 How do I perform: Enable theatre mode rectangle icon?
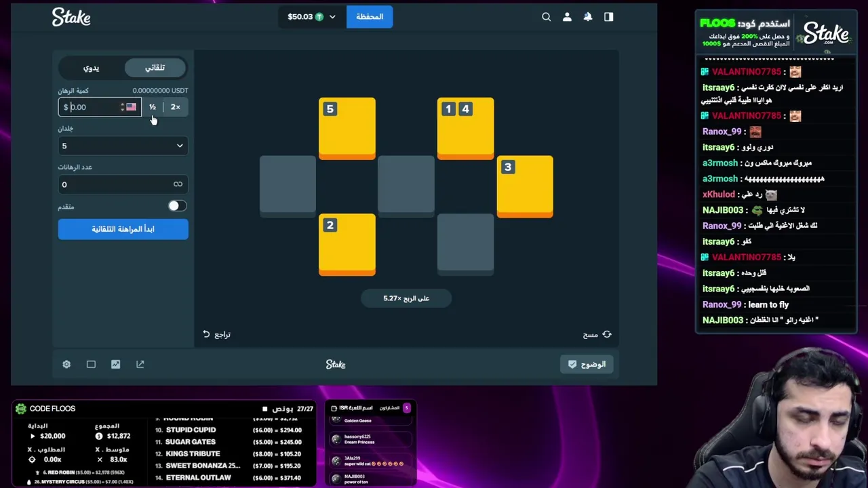[x=91, y=364]
